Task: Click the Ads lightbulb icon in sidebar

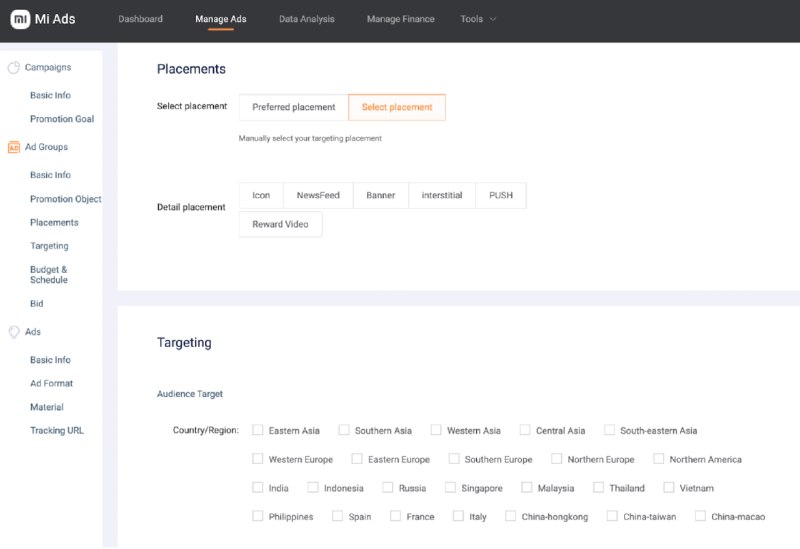Action: [14, 332]
